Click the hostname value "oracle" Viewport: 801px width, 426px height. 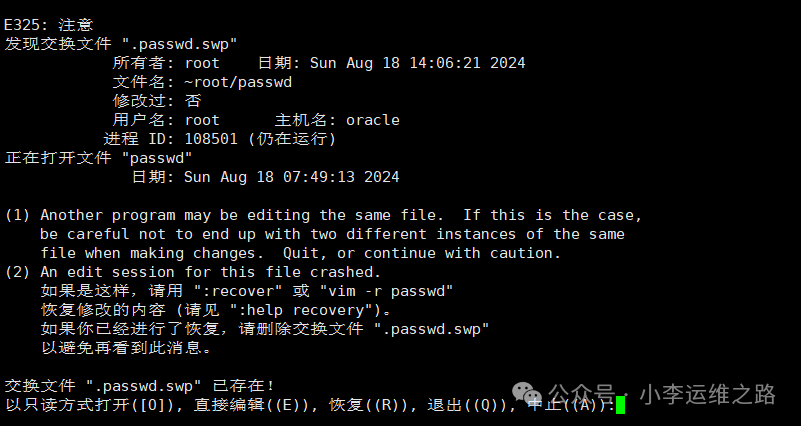[x=372, y=120]
